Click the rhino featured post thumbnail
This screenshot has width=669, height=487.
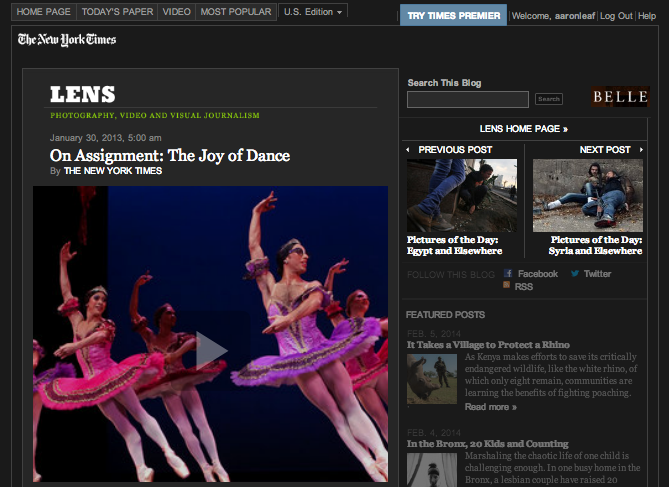tap(432, 379)
